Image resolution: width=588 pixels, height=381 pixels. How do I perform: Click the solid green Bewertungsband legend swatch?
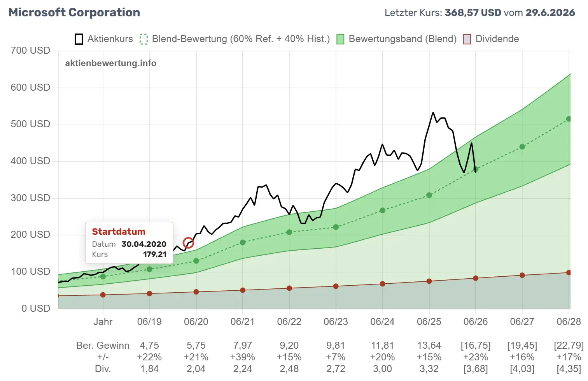(340, 39)
